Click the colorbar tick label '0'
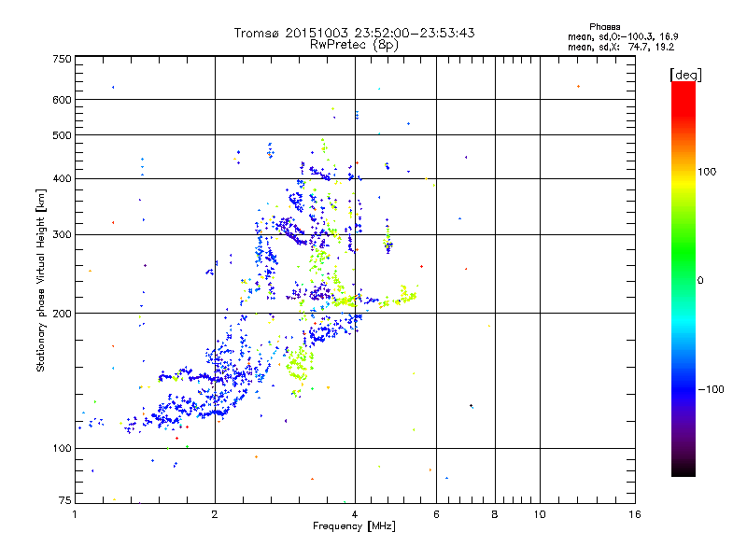Screen dimensions: 747x560 coord(700,281)
